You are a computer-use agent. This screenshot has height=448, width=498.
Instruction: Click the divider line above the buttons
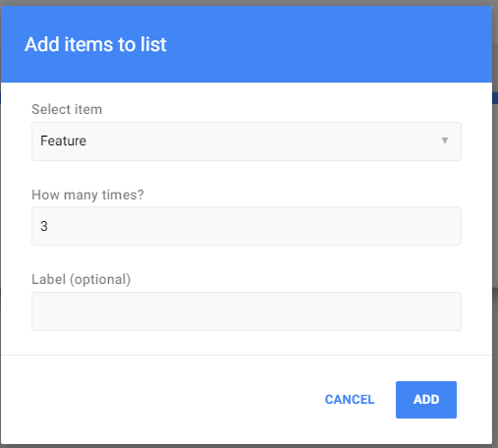pos(247,355)
